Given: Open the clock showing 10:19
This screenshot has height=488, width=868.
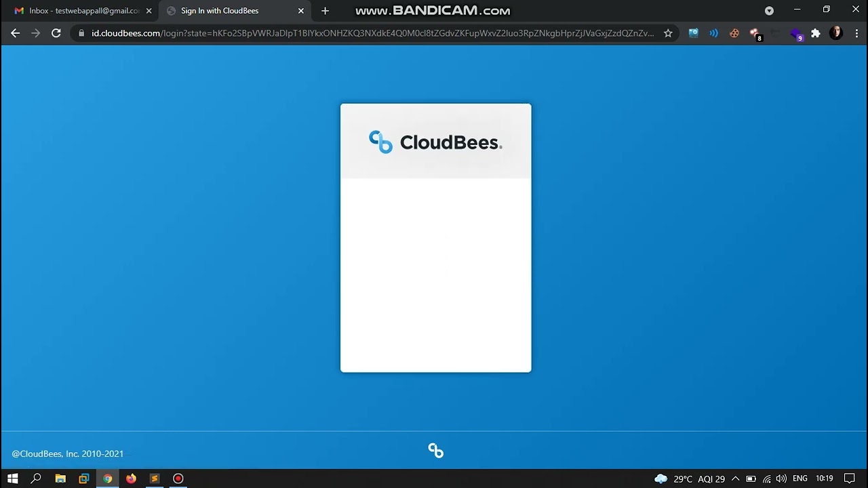Looking at the screenshot, I should coord(825,479).
